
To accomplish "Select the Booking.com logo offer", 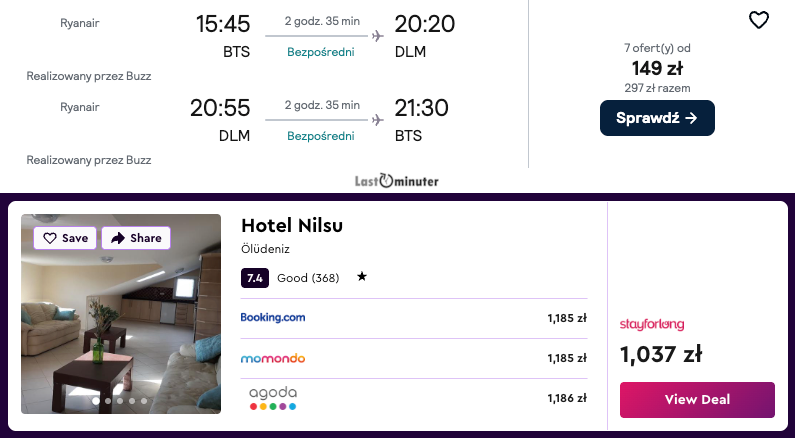I will (273, 318).
